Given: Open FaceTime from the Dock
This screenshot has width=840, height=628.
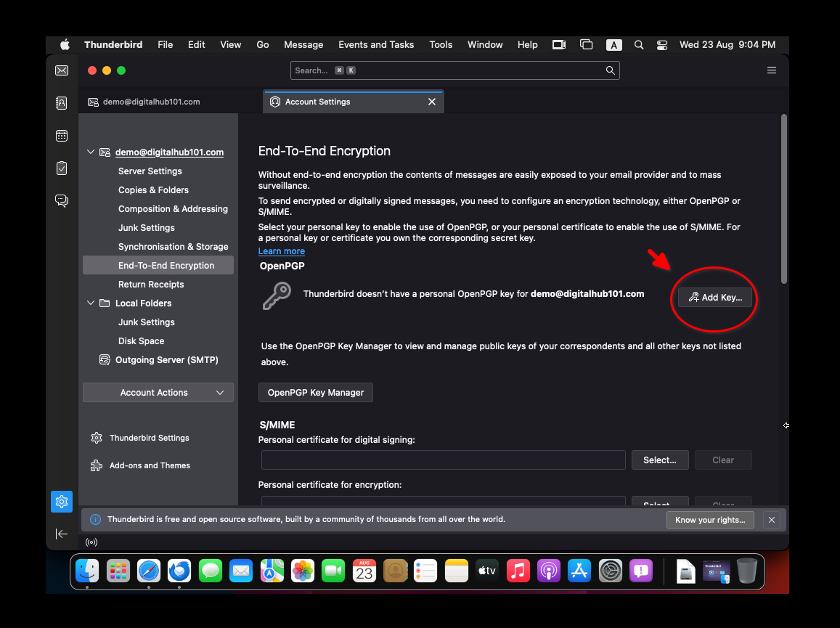Looking at the screenshot, I should click(x=333, y=571).
